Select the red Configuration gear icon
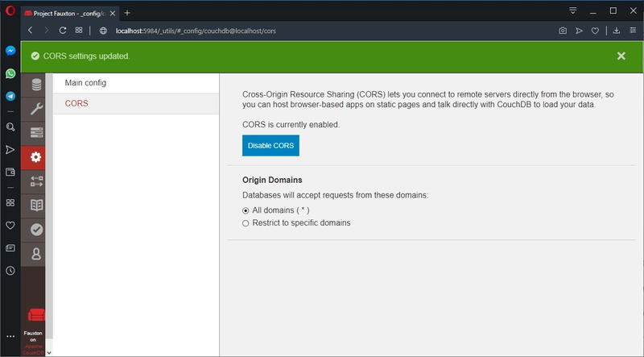 click(x=35, y=156)
